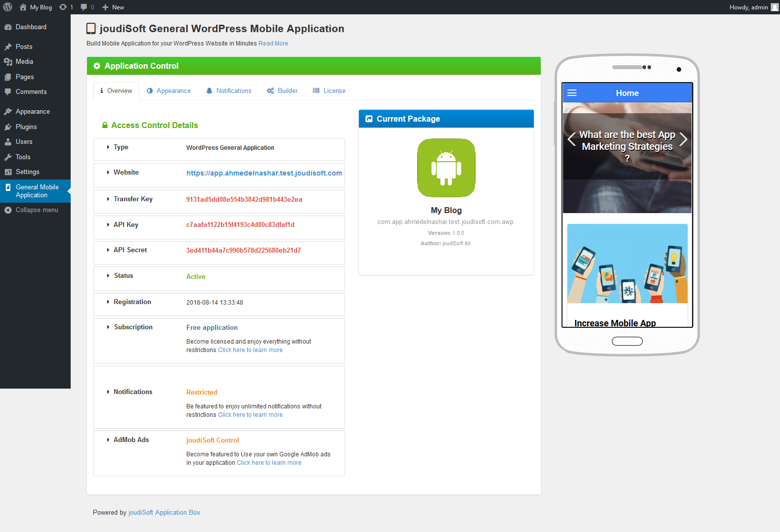Open the License tab
Image resolution: width=780 pixels, height=532 pixels.
point(329,91)
